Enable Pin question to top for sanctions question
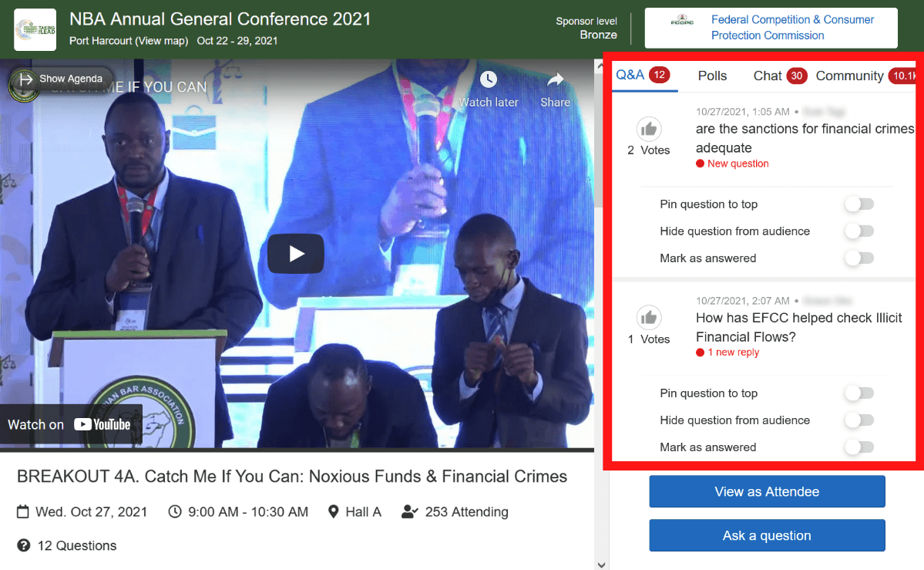 coord(858,204)
